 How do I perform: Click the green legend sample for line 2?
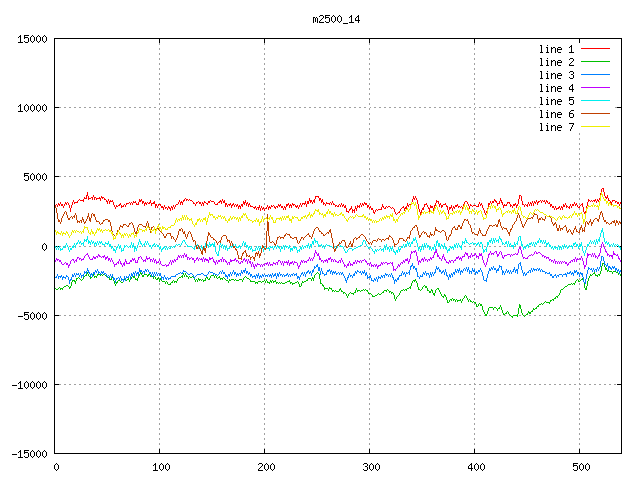tap(596, 62)
